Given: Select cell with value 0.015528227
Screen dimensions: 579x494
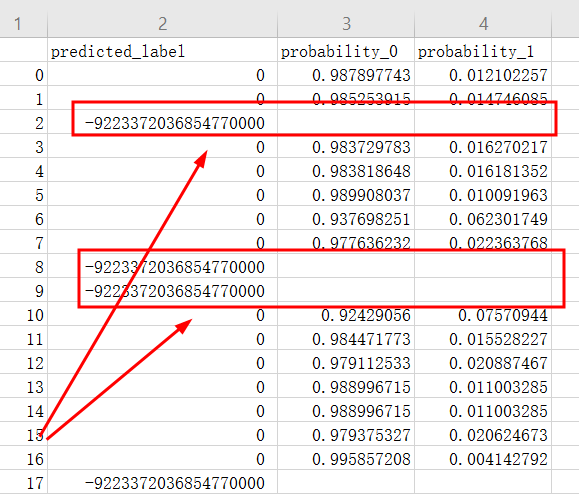Looking at the screenshot, I should point(483,339).
